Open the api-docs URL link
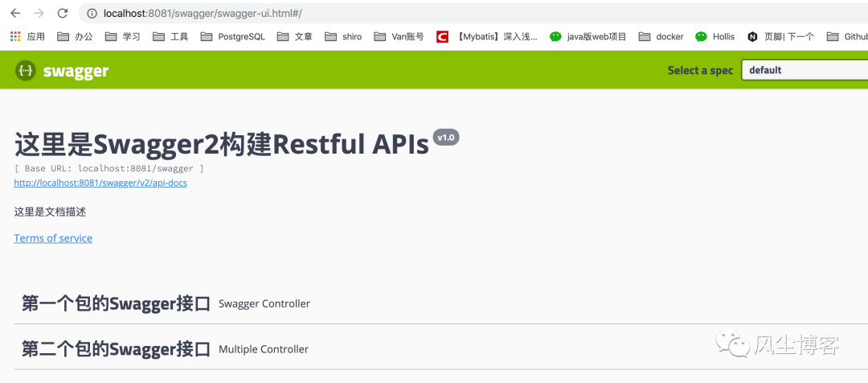The image size is (868, 383). click(x=100, y=183)
